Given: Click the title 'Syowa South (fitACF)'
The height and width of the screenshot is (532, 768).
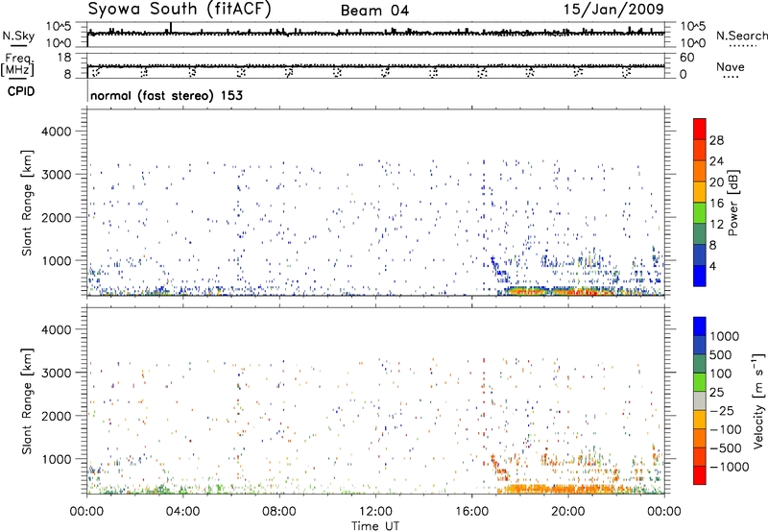Looking at the screenshot, I should tap(179, 10).
